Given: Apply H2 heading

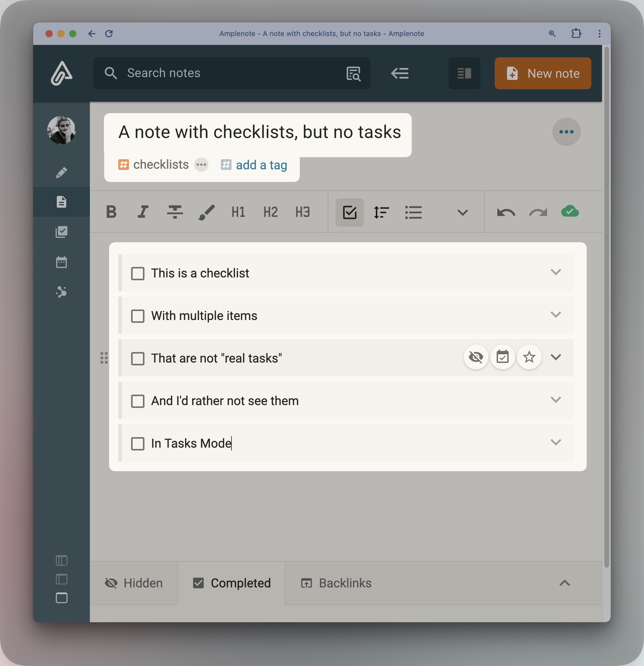Looking at the screenshot, I should coord(270,212).
